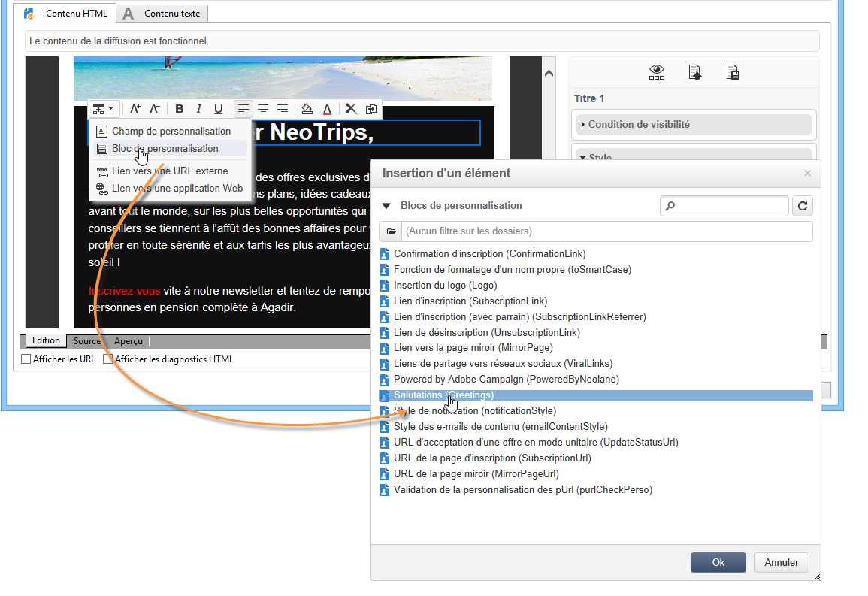
Task: Select Powered by Adobe Campaign item
Action: click(506, 379)
